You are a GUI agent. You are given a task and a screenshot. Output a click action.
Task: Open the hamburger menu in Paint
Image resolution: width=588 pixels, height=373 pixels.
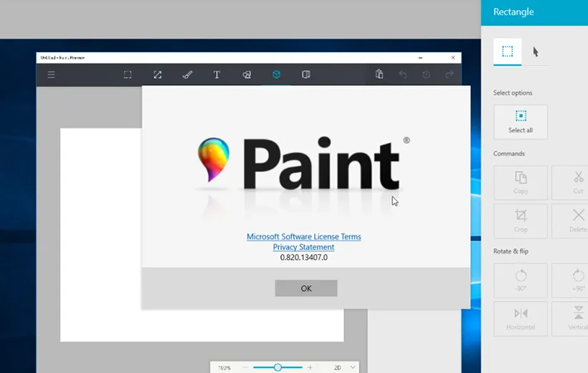[51, 74]
